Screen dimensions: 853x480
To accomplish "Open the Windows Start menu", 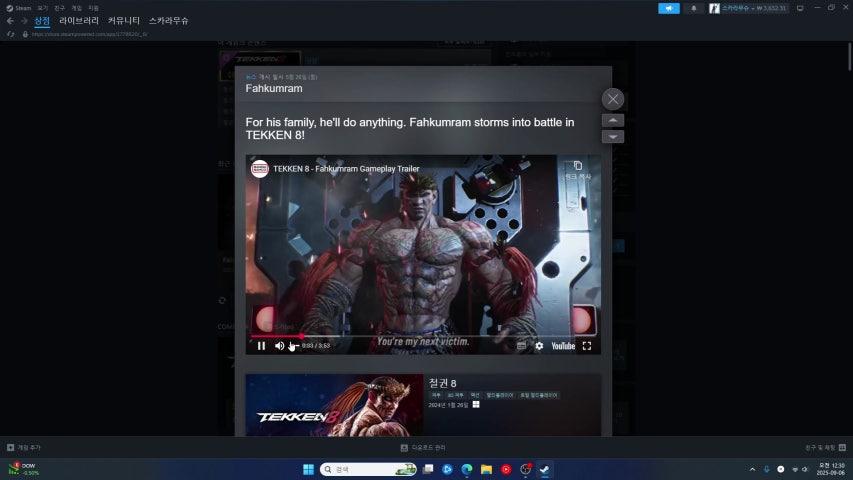I will pyautogui.click(x=308, y=469).
